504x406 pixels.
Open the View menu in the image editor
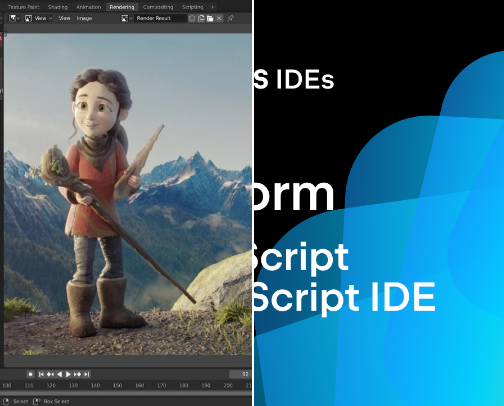click(x=64, y=18)
